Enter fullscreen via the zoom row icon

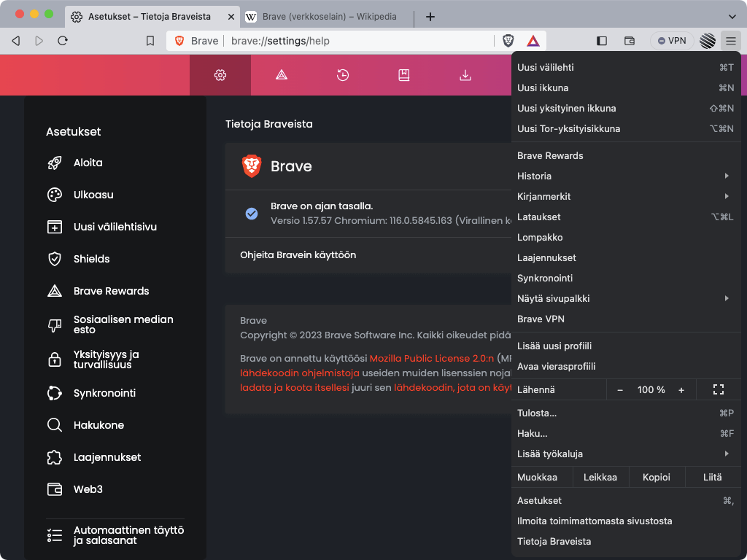pos(717,389)
